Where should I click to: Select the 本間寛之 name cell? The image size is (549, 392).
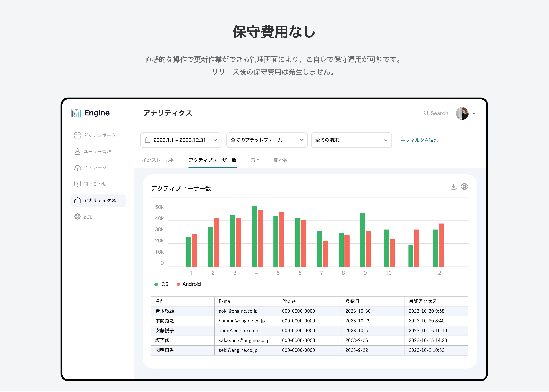183,321
